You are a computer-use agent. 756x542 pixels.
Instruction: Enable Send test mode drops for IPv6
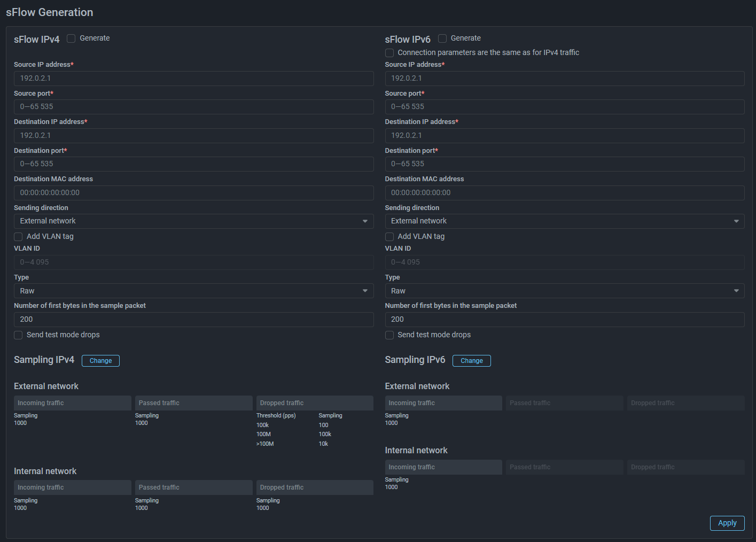pos(389,335)
